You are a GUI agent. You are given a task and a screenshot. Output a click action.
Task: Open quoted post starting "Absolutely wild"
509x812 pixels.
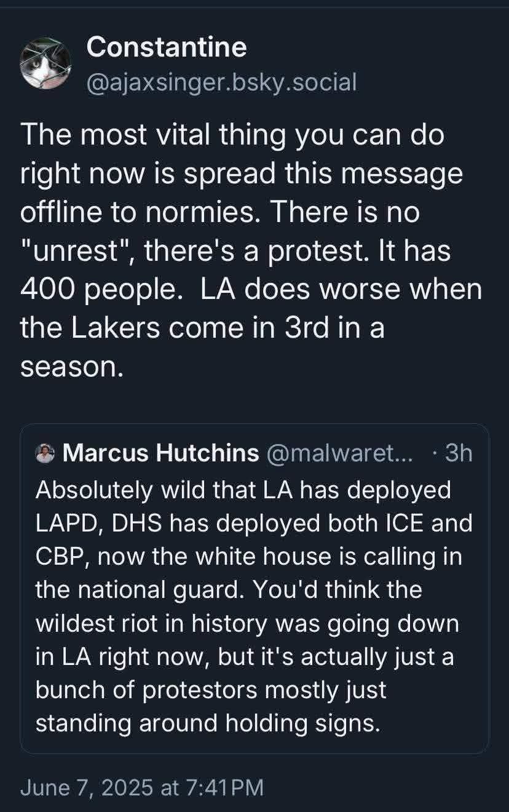[x=243, y=490]
